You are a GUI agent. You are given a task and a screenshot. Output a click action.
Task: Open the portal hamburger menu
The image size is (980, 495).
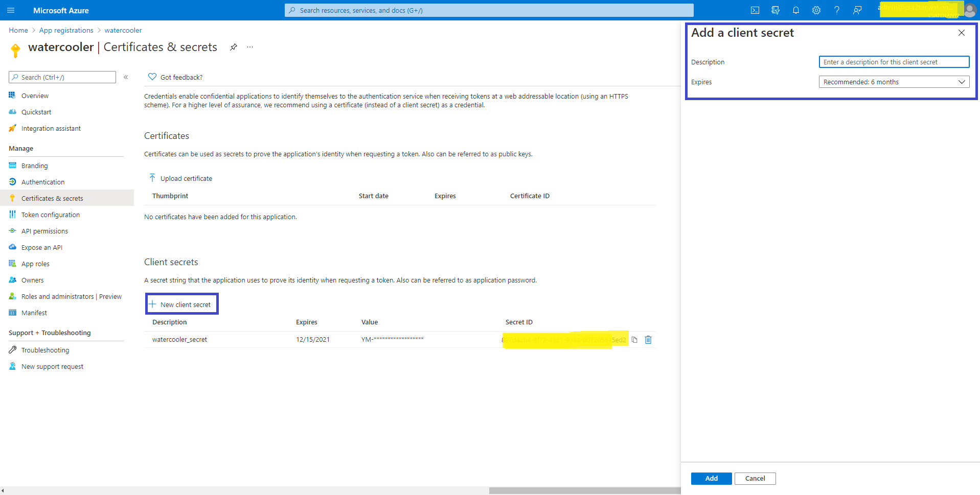pyautogui.click(x=11, y=10)
